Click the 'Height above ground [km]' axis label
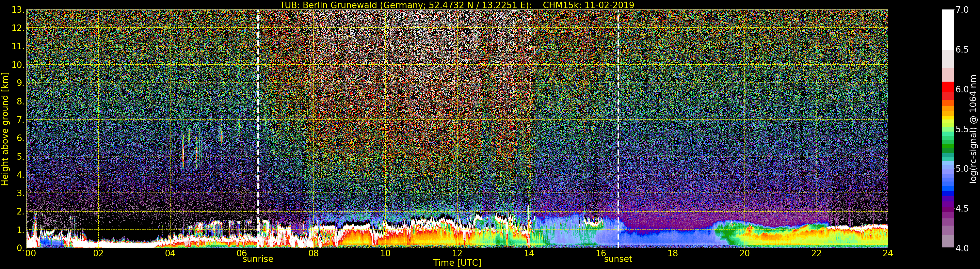Viewport: 980px width, 269px height. point(5,129)
